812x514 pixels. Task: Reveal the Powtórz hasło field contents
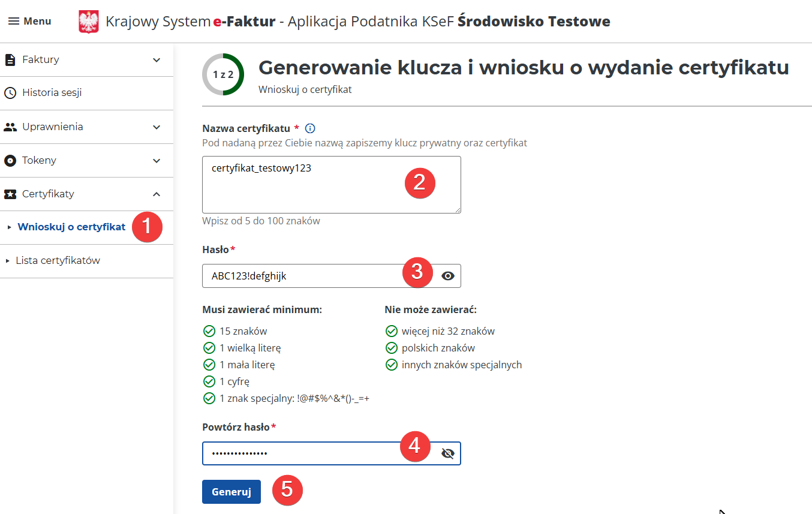(447, 453)
